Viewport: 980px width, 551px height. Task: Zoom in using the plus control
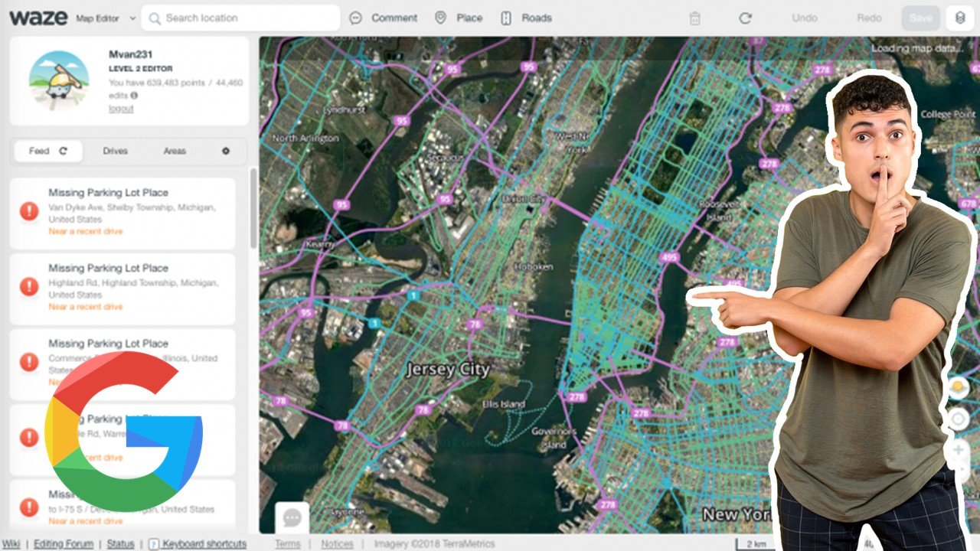(959, 450)
